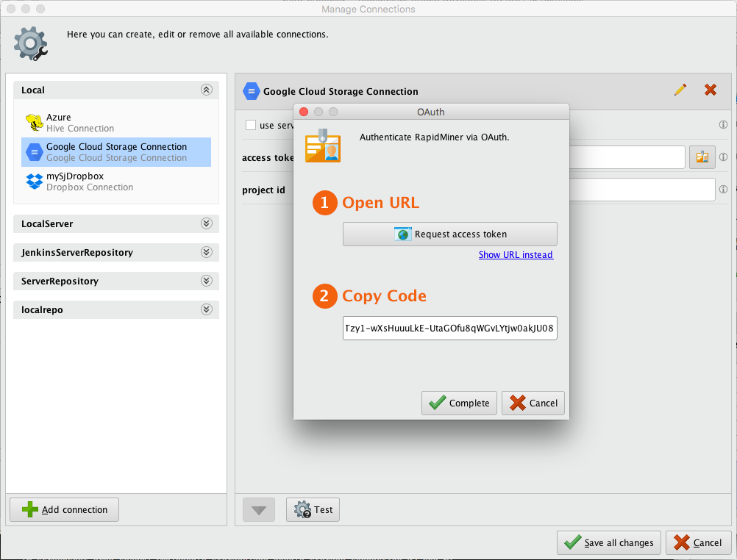Click the Azure Hive bee icon
Image resolution: width=737 pixels, height=560 pixels.
[x=35, y=123]
